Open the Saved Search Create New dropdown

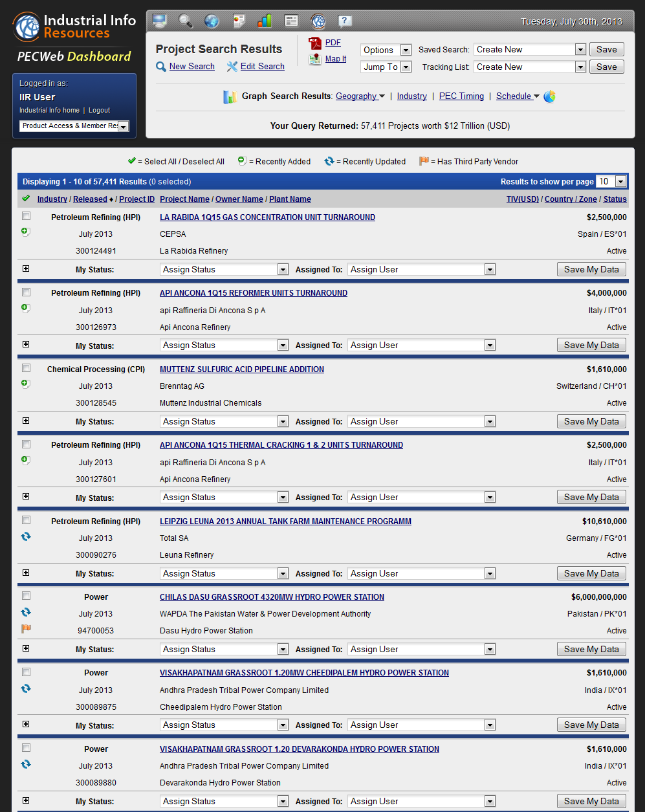[530, 50]
